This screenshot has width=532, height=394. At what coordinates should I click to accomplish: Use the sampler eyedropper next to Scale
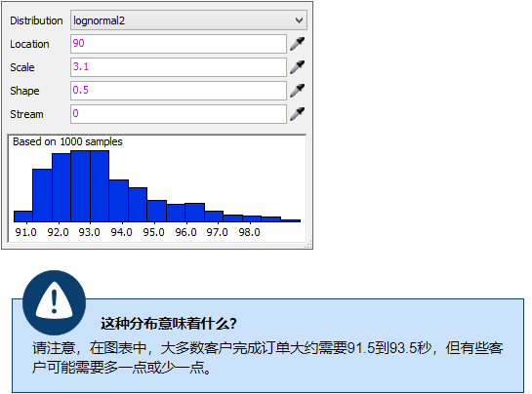(x=297, y=67)
